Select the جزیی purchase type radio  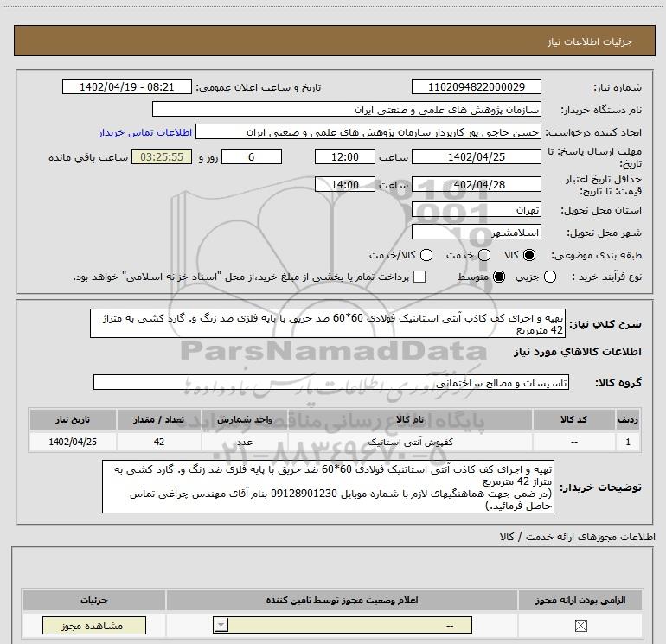click(550, 277)
